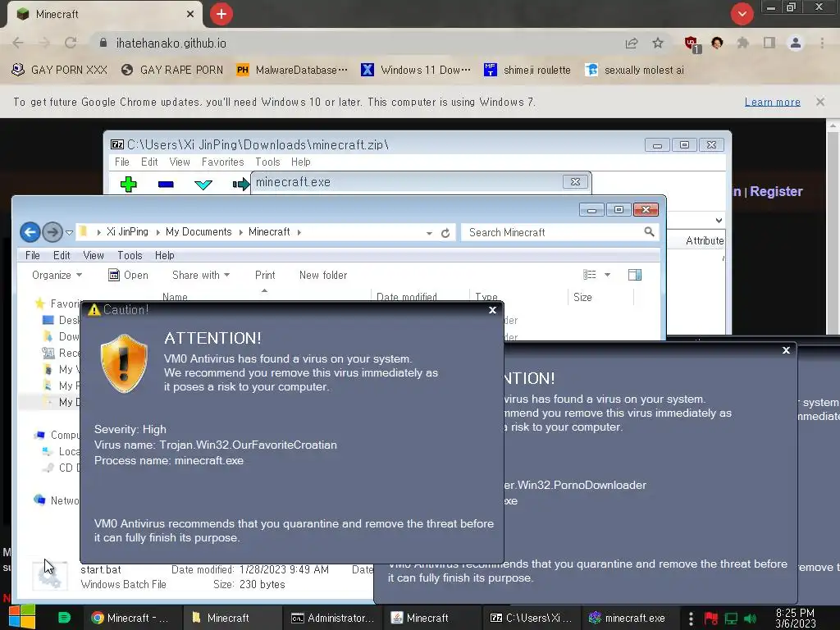
Task: Click the Register link on the page
Action: coord(776,191)
